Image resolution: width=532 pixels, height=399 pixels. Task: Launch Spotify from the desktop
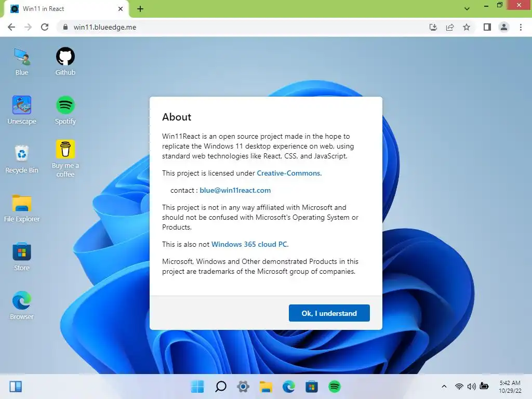[65, 110]
